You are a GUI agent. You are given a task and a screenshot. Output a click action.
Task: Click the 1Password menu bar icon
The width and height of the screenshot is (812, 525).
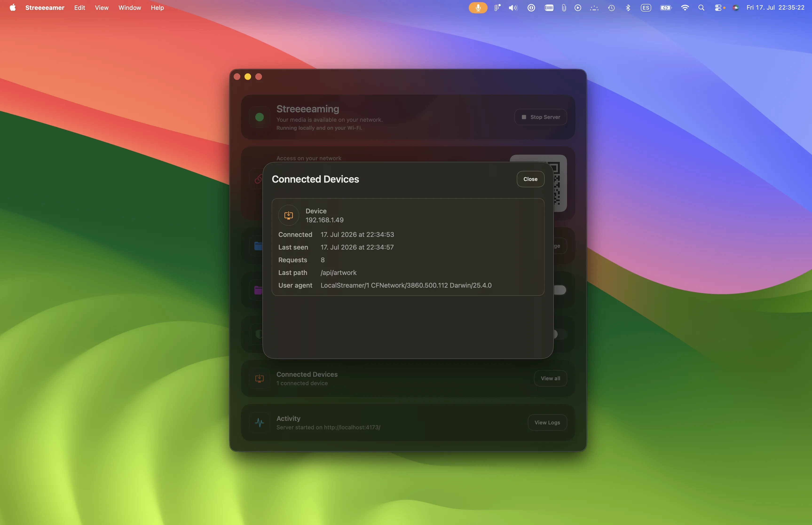[x=531, y=8]
